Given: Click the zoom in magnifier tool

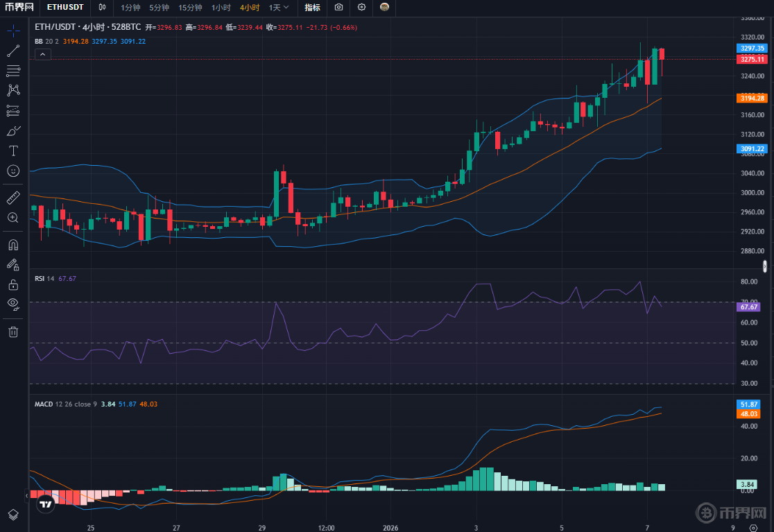Looking at the screenshot, I should coord(13,218).
